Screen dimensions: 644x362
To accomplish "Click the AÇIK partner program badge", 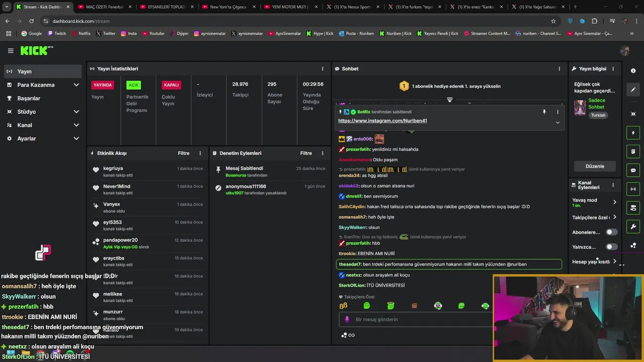I will [x=133, y=85].
